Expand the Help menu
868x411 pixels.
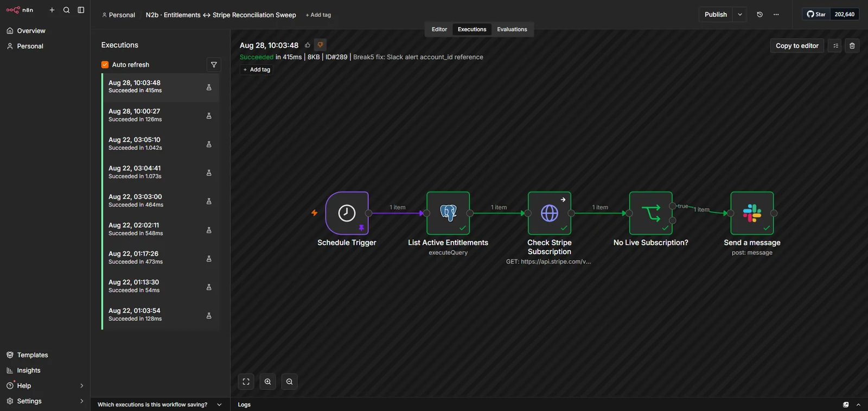click(x=45, y=385)
